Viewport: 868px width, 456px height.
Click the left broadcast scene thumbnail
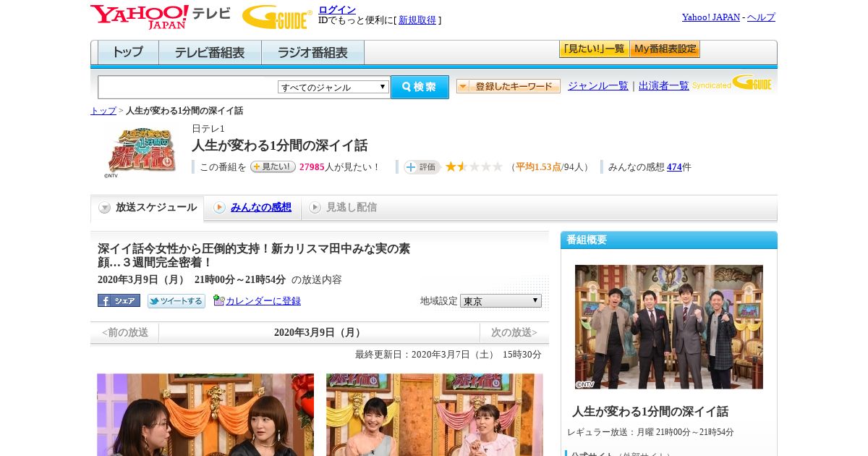(x=205, y=415)
